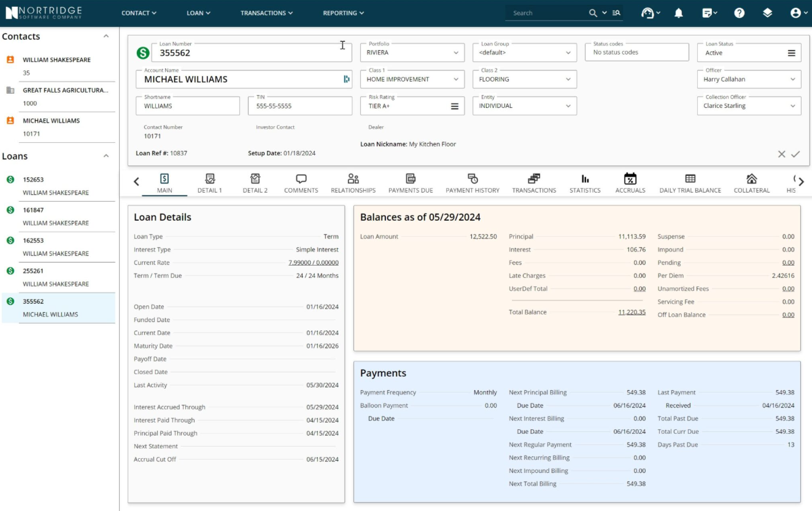Open the Loan Status list icon
812x511 pixels.
[x=792, y=52]
